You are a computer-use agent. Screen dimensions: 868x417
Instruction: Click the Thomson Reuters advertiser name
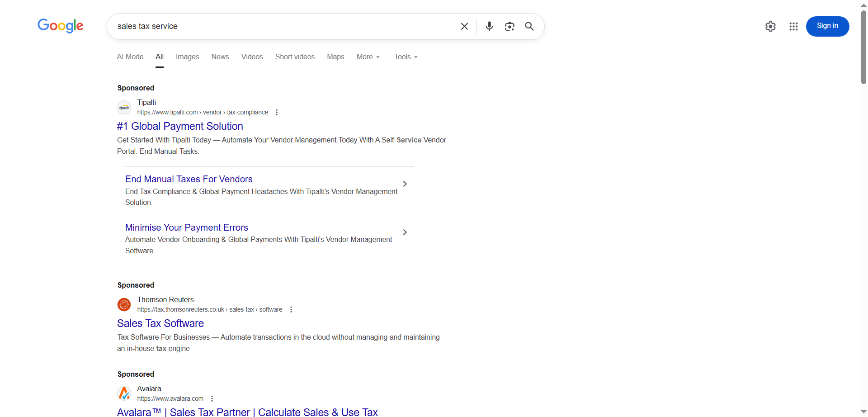[x=165, y=299]
